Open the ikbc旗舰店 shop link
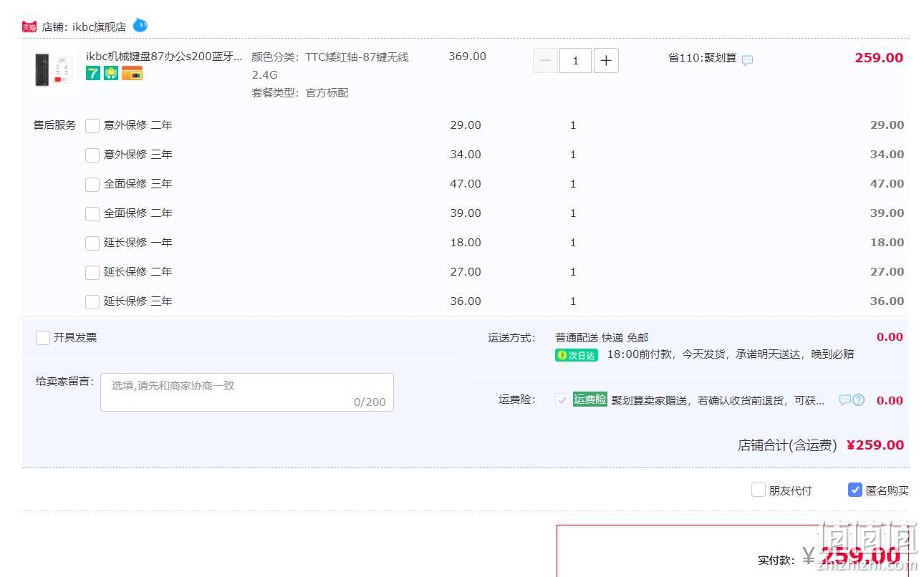Viewport: 924px width, 577px height. tap(99, 27)
